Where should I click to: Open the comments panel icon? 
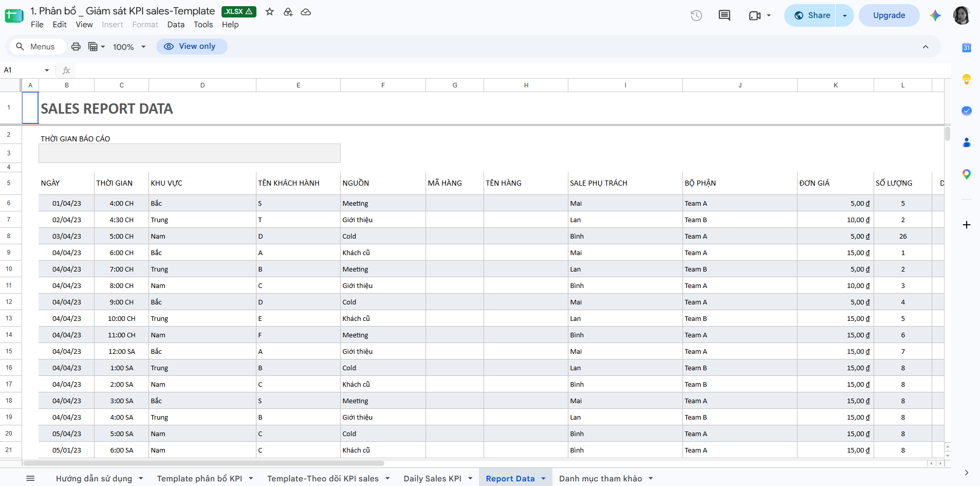[725, 15]
